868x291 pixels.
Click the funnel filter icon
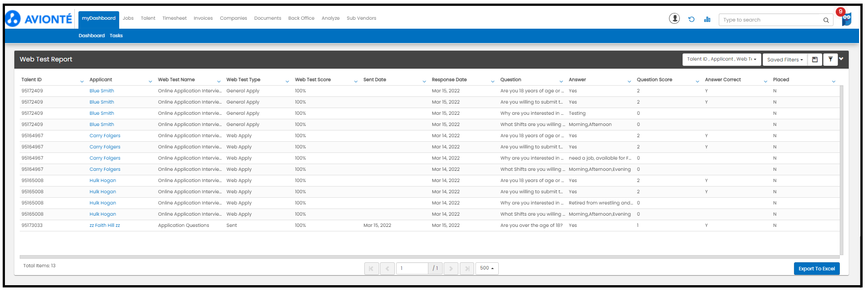point(830,59)
